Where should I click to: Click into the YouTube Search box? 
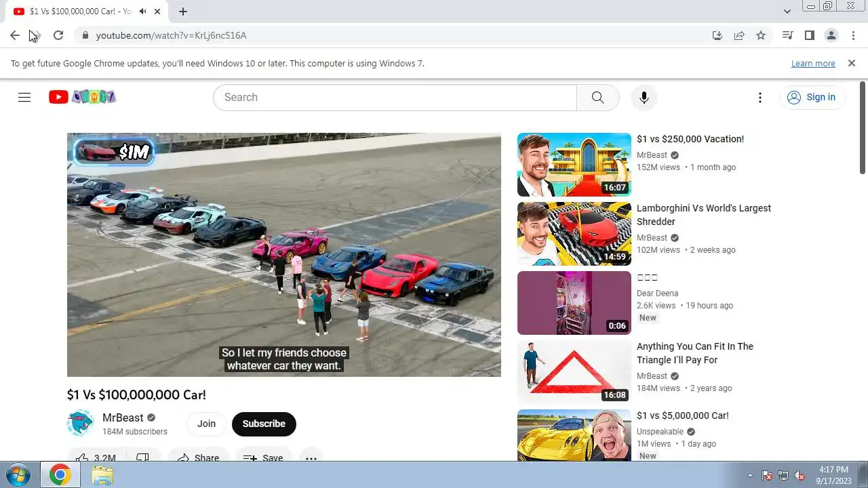[x=395, y=97]
